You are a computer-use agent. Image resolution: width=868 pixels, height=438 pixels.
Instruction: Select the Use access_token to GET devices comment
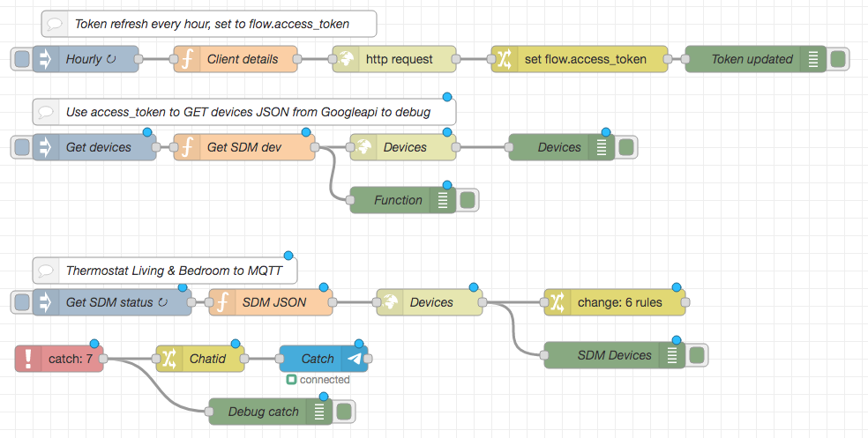coord(244,112)
